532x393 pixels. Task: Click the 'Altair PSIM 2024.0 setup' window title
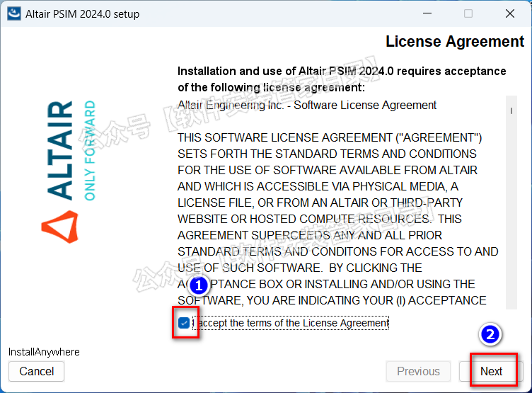click(83, 14)
